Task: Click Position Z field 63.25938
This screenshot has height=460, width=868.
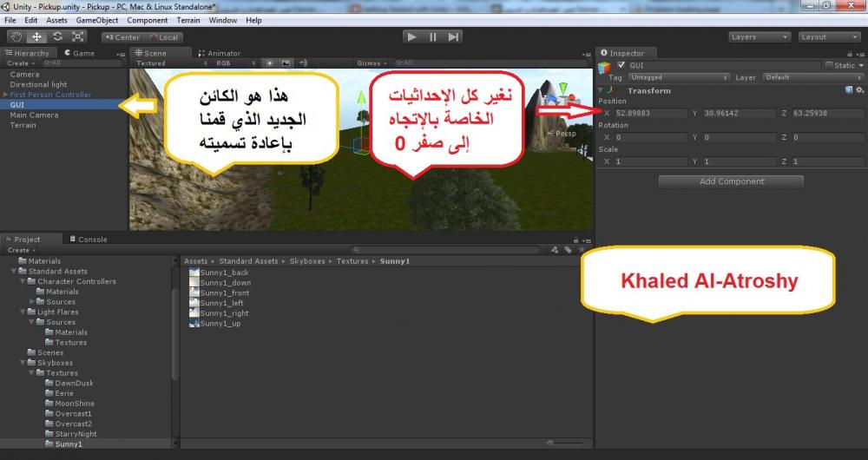Action: [x=827, y=113]
